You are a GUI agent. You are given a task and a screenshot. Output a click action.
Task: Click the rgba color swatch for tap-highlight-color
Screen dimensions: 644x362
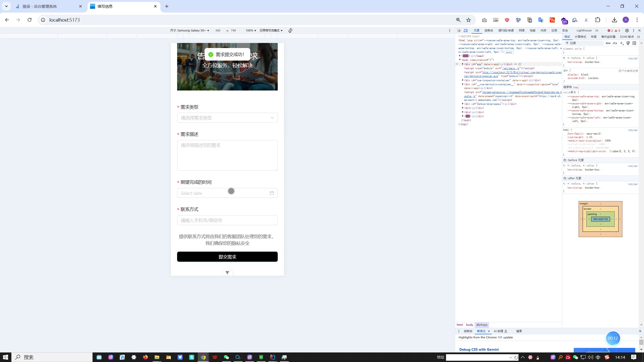click(611, 151)
